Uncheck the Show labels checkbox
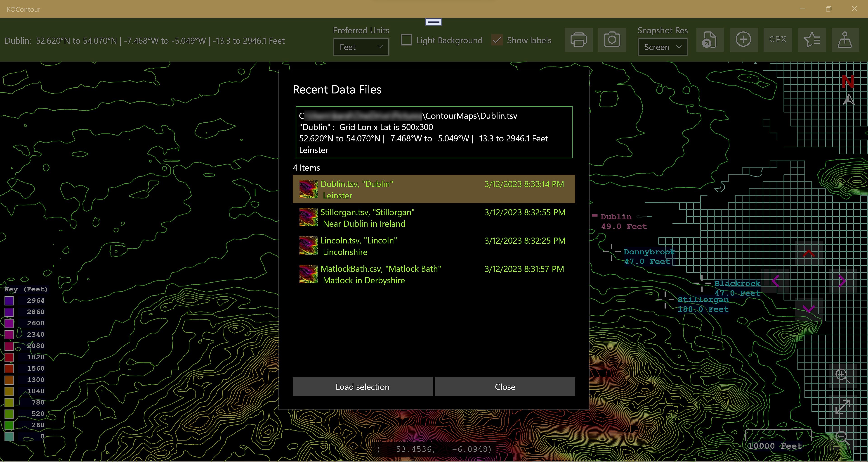868x462 pixels. tap(497, 40)
